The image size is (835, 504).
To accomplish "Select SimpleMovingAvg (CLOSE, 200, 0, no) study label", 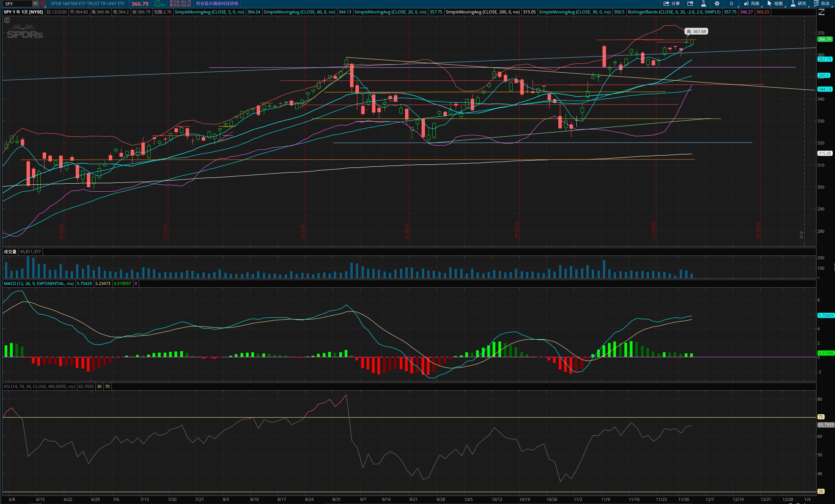I will [483, 12].
